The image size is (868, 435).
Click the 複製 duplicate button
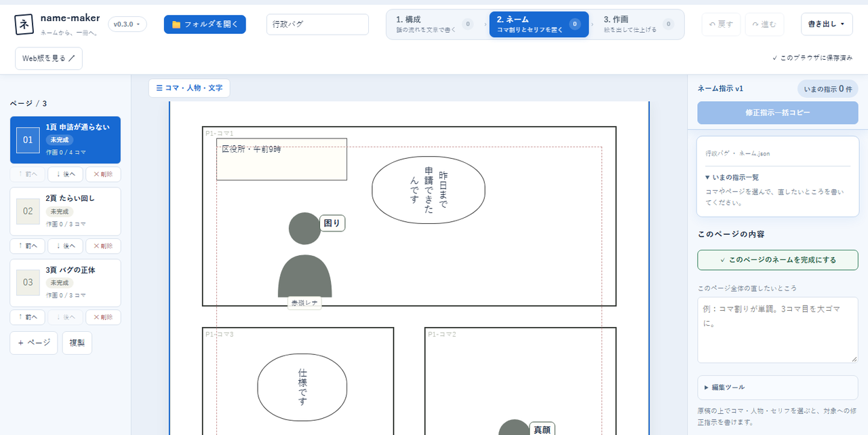click(77, 343)
